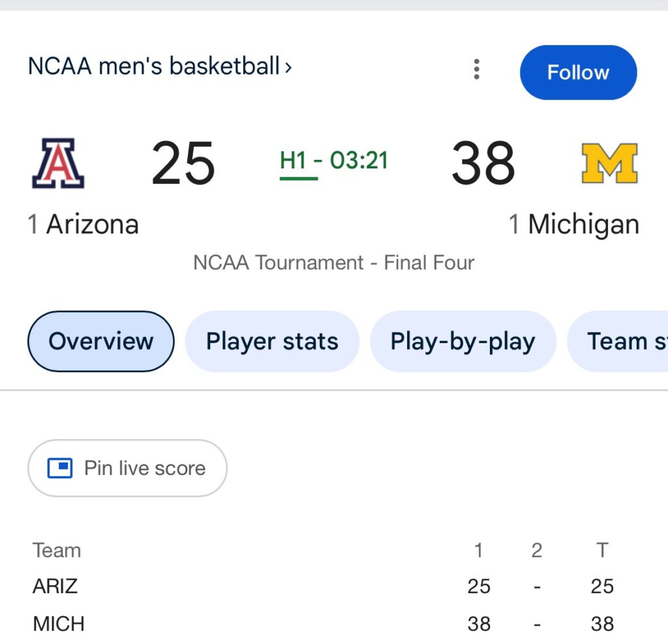Viewport: 668px width, 644px height.
Task: Show the partially visible Team stats tab
Action: click(x=623, y=341)
